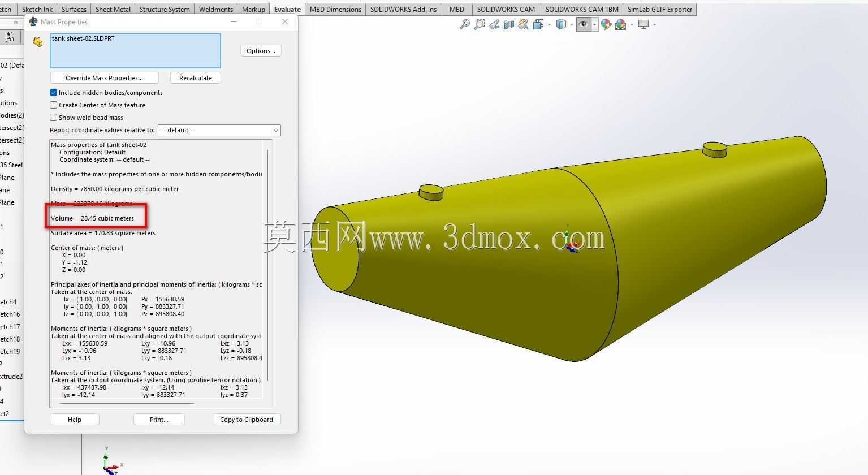This screenshot has width=868, height=475.
Task: Open the coordinate system '-- default --' dropdown
Action: point(219,130)
